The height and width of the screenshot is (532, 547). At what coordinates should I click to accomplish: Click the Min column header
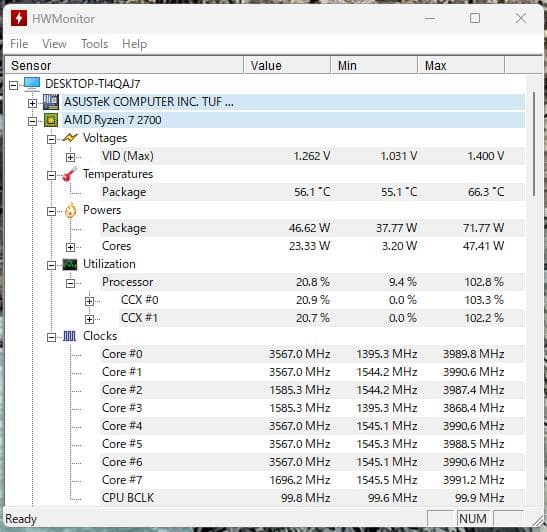click(374, 65)
